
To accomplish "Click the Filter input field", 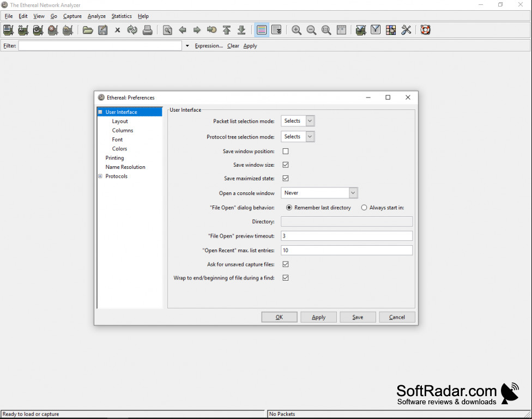I will pyautogui.click(x=100, y=46).
